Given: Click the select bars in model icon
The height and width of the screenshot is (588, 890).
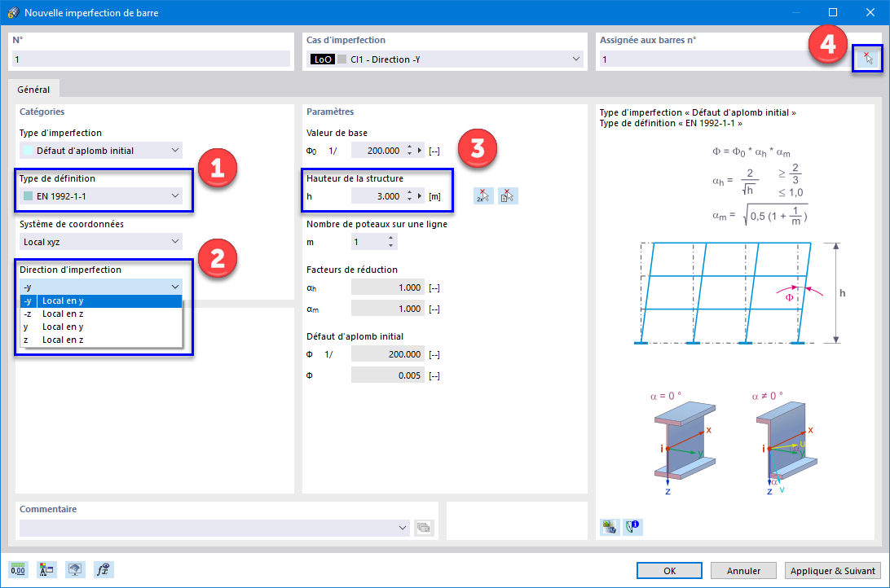Looking at the screenshot, I should pos(867,59).
